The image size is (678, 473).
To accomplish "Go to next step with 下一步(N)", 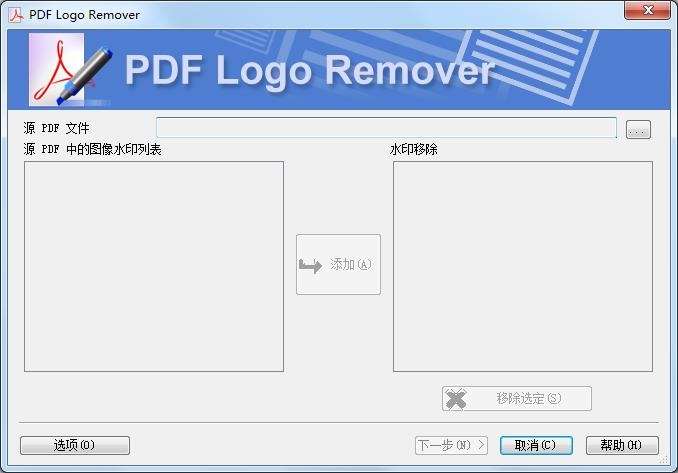I will 451,445.
